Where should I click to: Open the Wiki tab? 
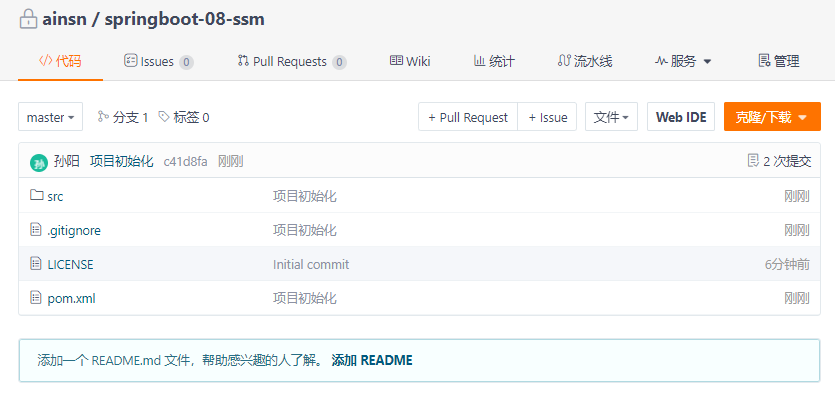tap(410, 61)
